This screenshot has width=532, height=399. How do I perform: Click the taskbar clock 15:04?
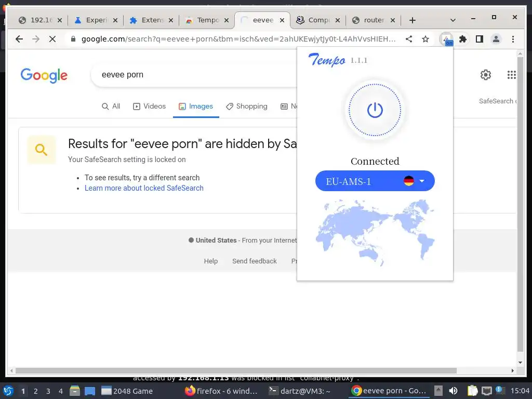click(520, 391)
